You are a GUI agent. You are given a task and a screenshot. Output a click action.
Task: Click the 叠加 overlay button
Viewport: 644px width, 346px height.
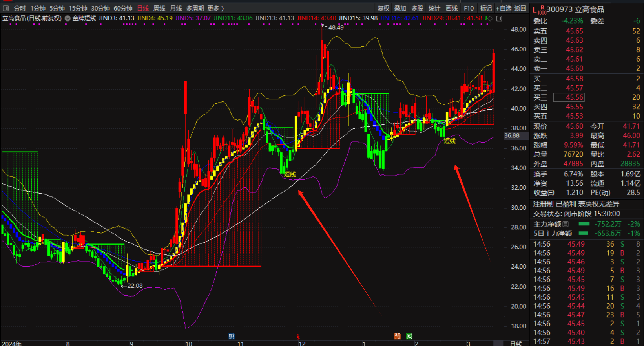coord(400,8)
